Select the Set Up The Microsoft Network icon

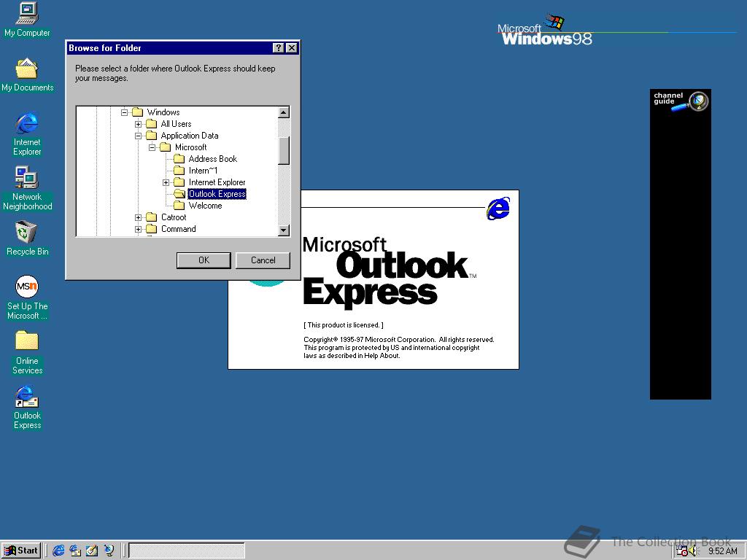pyautogui.click(x=27, y=297)
